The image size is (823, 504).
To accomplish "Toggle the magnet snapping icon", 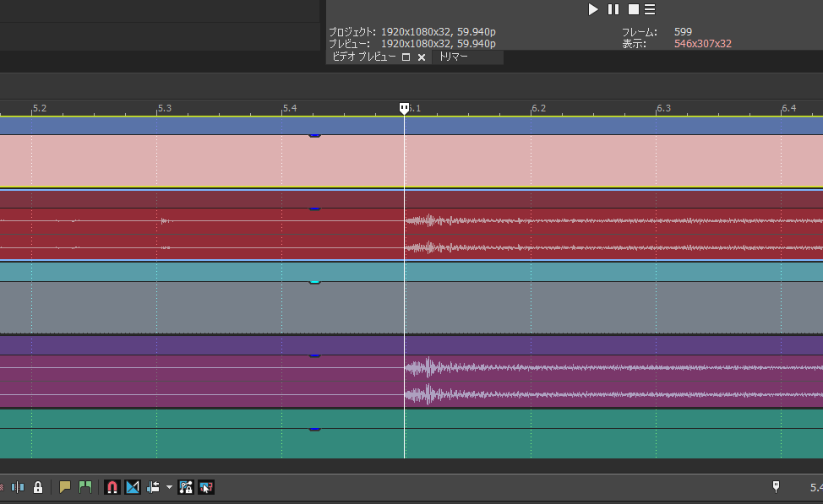I will tap(112, 487).
